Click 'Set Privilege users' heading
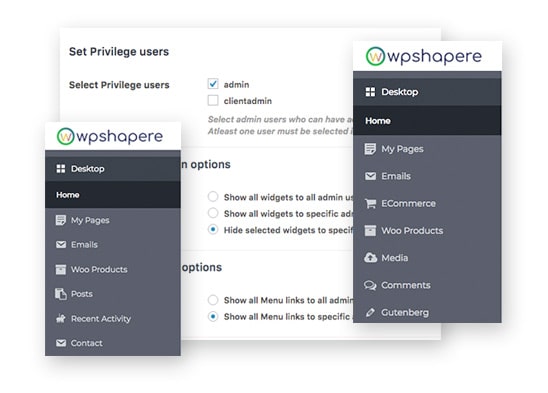This screenshot has width=548, height=393. click(119, 52)
